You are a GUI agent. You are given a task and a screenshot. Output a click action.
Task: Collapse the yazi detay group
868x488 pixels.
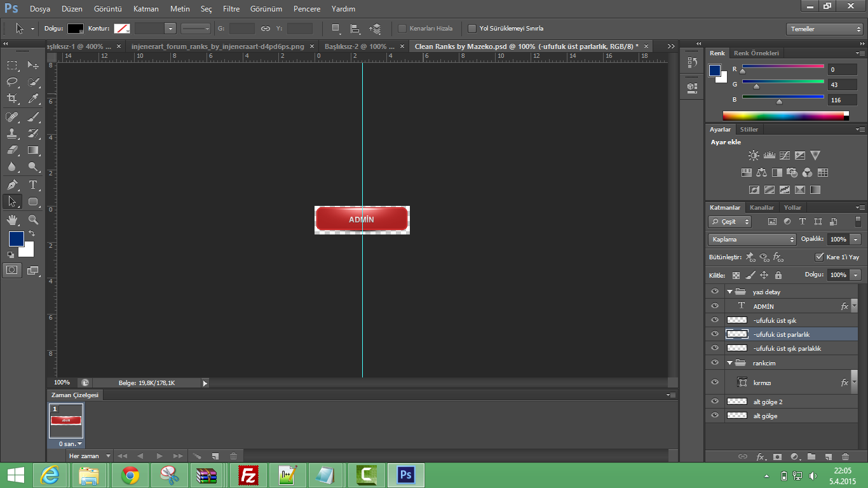(x=729, y=292)
